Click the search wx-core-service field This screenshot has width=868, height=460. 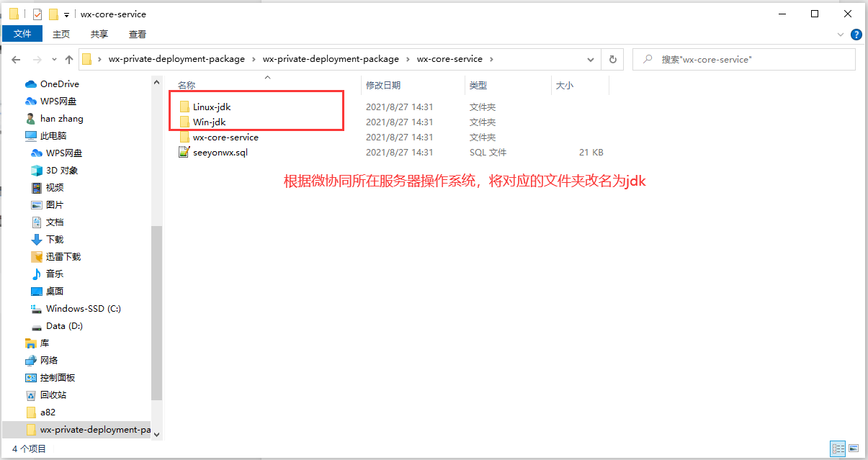point(744,59)
